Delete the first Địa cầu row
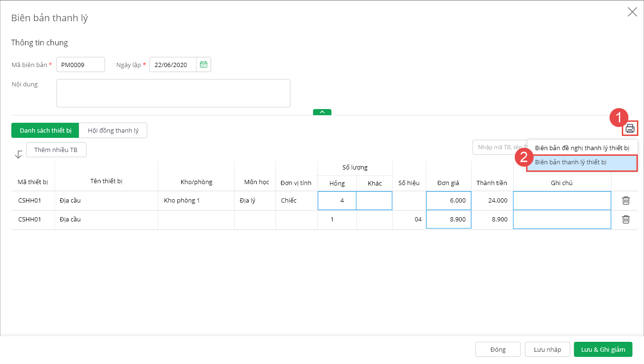644x364 pixels. 626,201
